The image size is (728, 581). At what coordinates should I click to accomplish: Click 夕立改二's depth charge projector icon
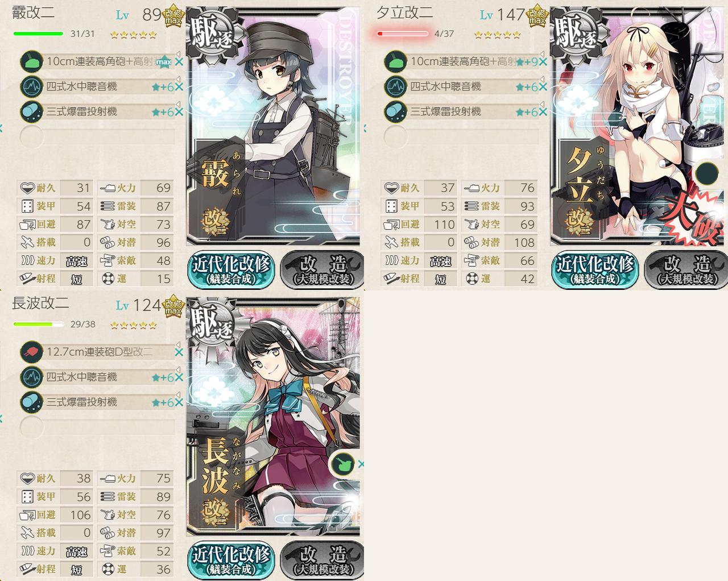click(396, 112)
